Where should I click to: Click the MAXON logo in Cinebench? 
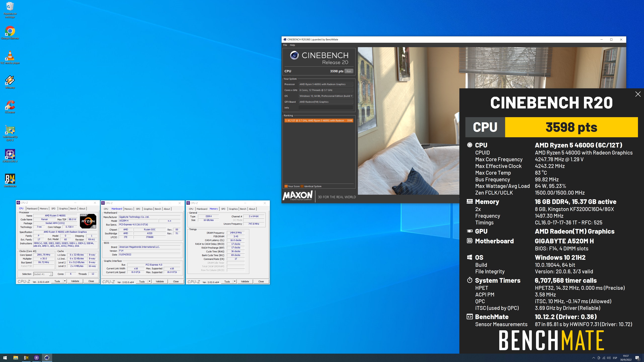pos(298,196)
